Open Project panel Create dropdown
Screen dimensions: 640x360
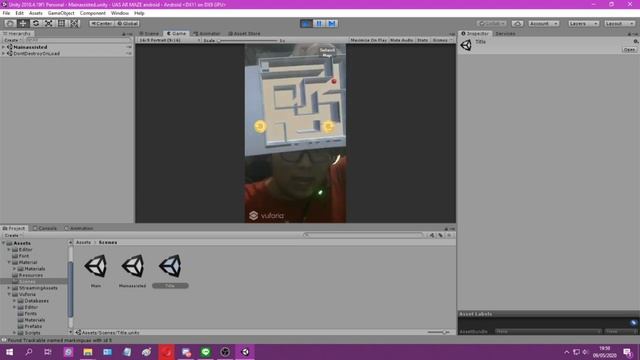(12, 235)
